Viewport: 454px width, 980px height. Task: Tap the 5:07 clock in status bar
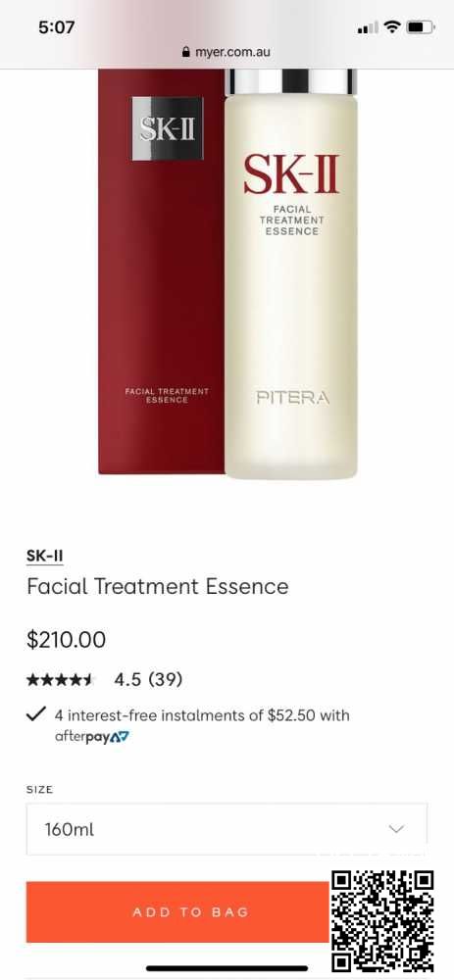click(56, 27)
